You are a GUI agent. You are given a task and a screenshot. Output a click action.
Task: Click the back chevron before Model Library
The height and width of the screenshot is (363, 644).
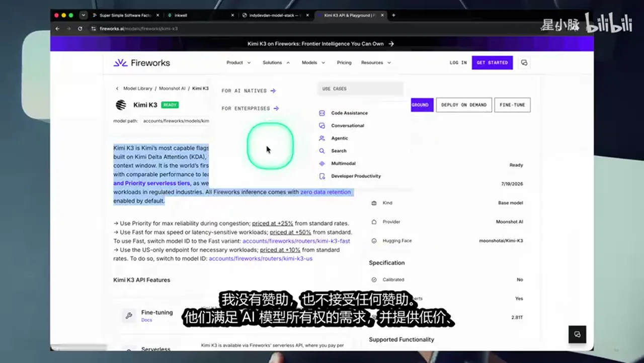[117, 88]
